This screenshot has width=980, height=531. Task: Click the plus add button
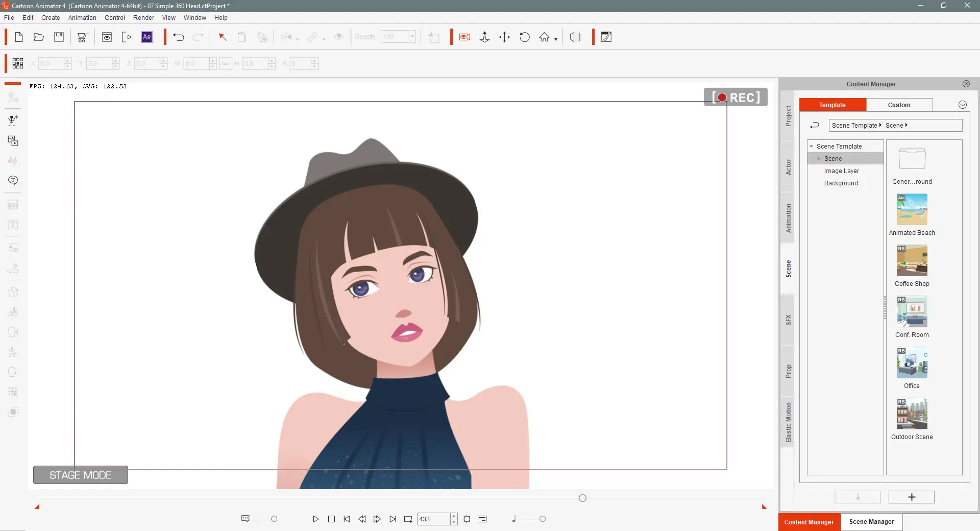click(911, 497)
